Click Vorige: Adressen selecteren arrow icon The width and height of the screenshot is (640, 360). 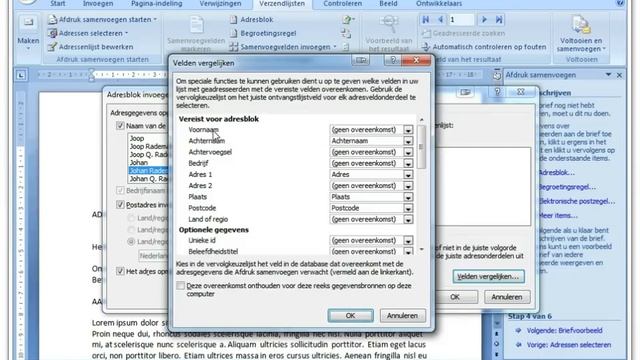tap(518, 345)
